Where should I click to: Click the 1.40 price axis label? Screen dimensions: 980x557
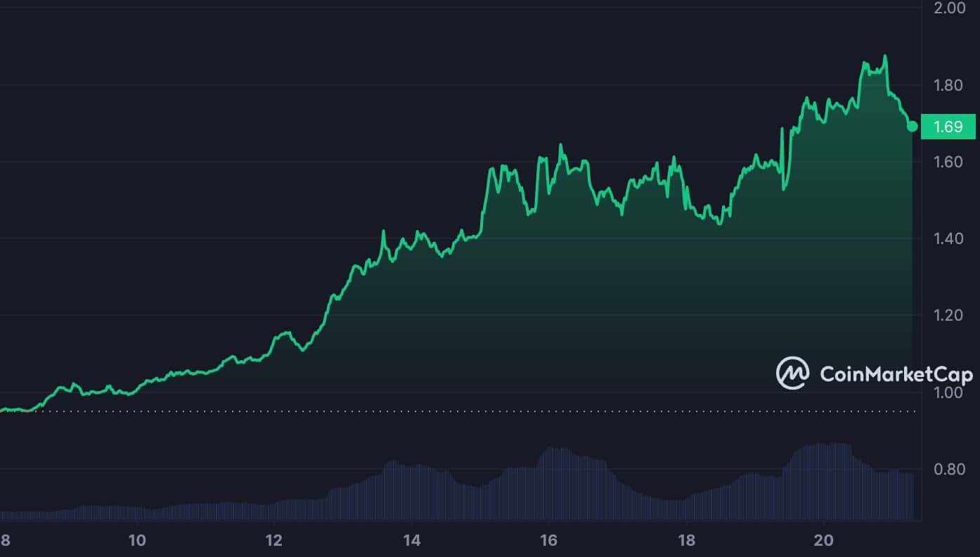pyautogui.click(x=948, y=238)
